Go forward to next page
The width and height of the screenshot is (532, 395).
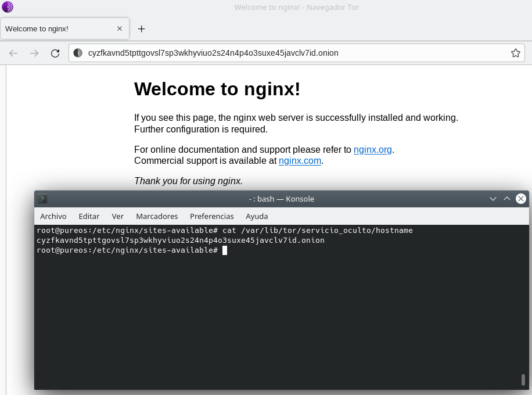coord(34,53)
